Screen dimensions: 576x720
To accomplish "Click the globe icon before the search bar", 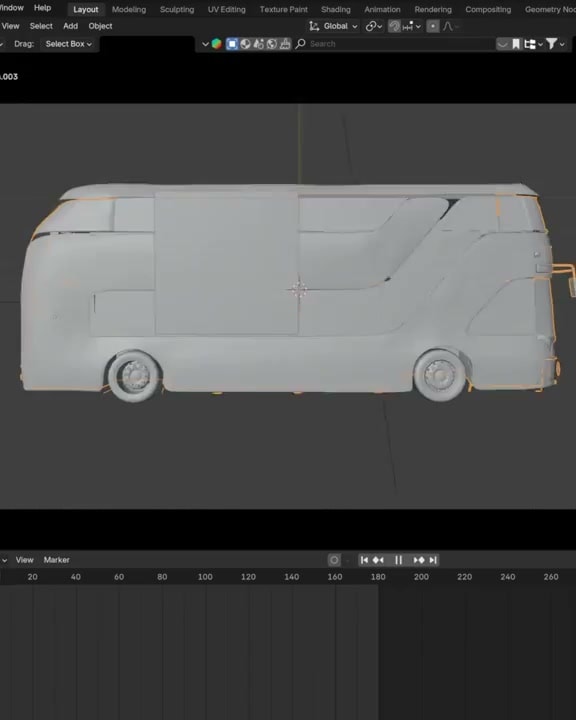I will tap(272, 44).
